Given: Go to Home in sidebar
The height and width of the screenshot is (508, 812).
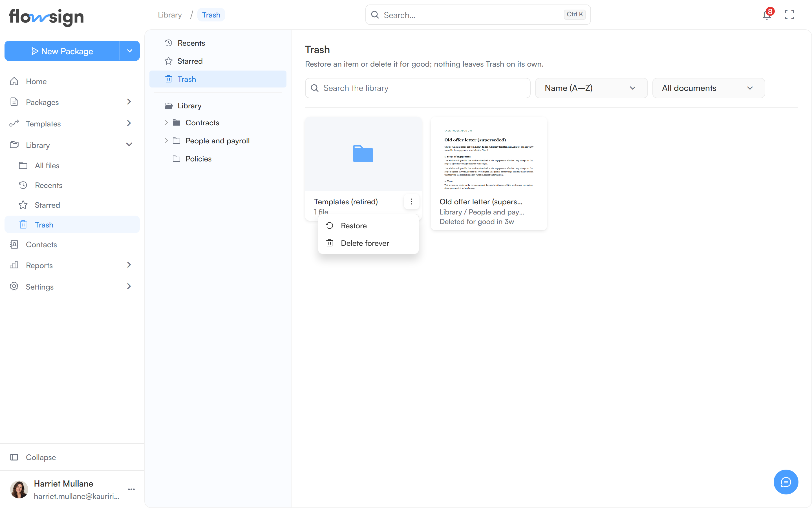Looking at the screenshot, I should click(72, 81).
